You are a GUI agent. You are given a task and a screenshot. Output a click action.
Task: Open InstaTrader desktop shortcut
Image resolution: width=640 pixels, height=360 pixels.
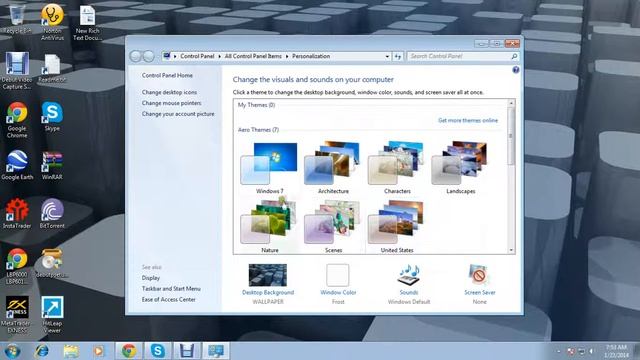(x=17, y=213)
